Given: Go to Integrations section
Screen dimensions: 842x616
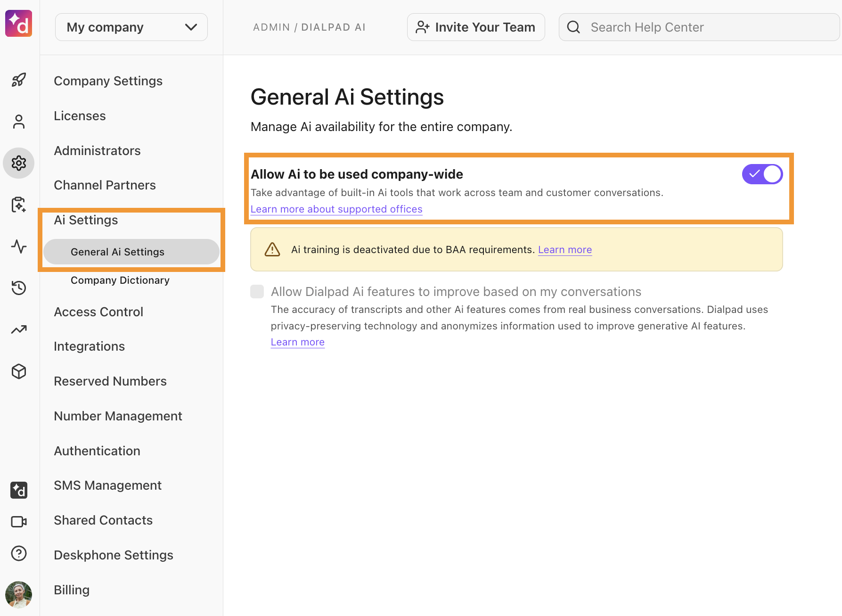Looking at the screenshot, I should (89, 346).
